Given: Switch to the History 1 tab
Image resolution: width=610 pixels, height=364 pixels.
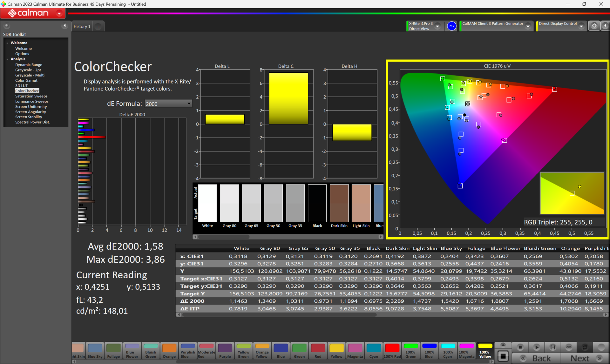Looking at the screenshot, I should (82, 26).
